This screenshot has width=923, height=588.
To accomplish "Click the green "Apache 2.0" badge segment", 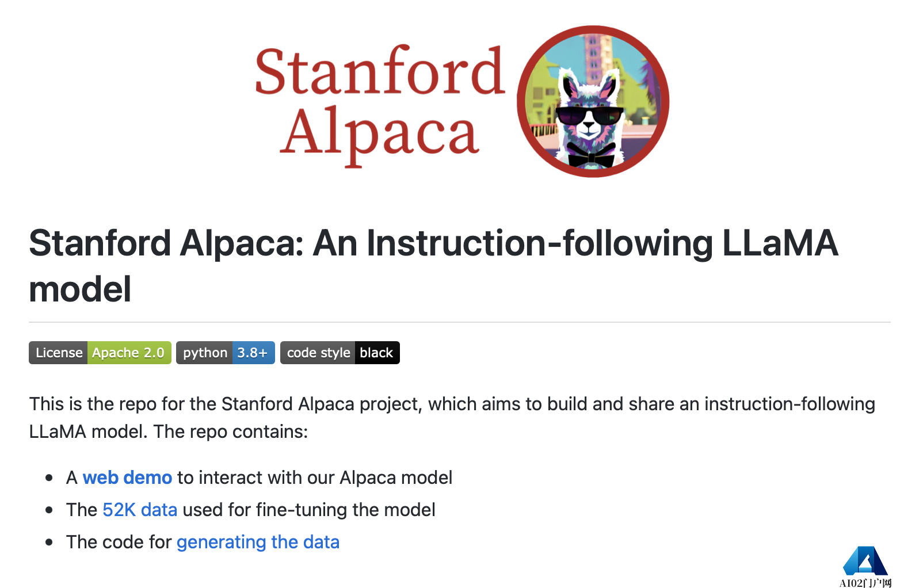I will [128, 353].
